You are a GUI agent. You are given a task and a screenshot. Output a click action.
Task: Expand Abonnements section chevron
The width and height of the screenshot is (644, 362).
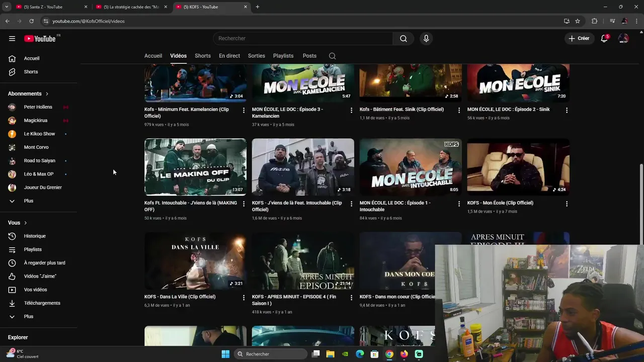pyautogui.click(x=47, y=94)
